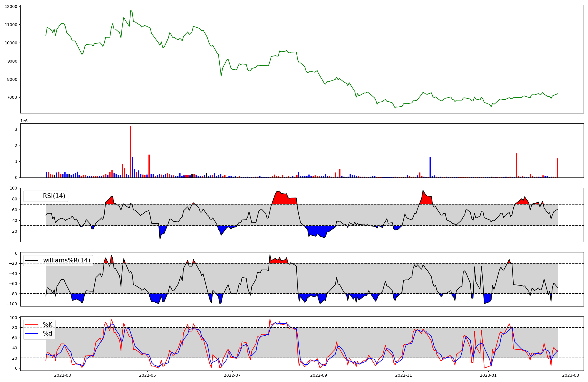588x382 pixels.
Task: Select the 2022-07 date axis label
Action: (x=232, y=375)
